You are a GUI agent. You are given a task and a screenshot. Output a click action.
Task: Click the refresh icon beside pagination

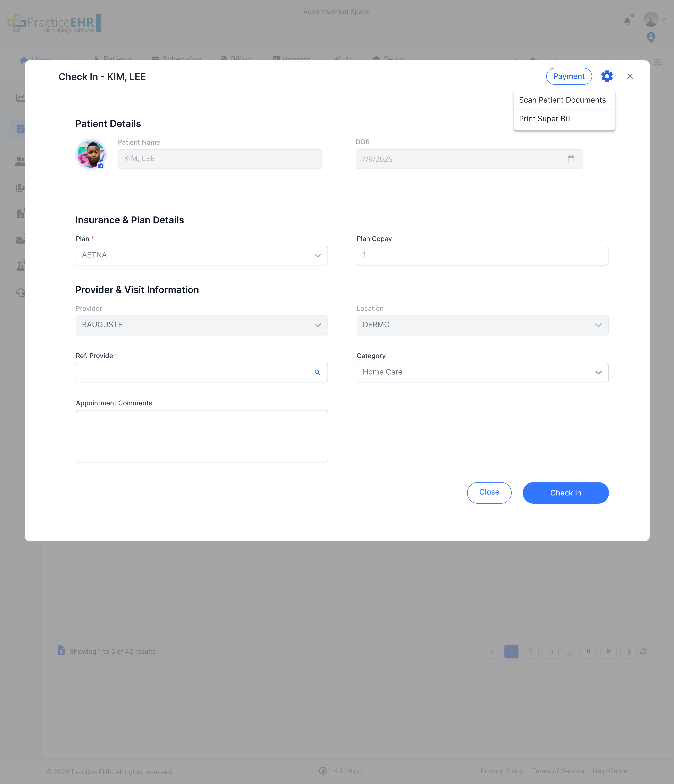(643, 651)
